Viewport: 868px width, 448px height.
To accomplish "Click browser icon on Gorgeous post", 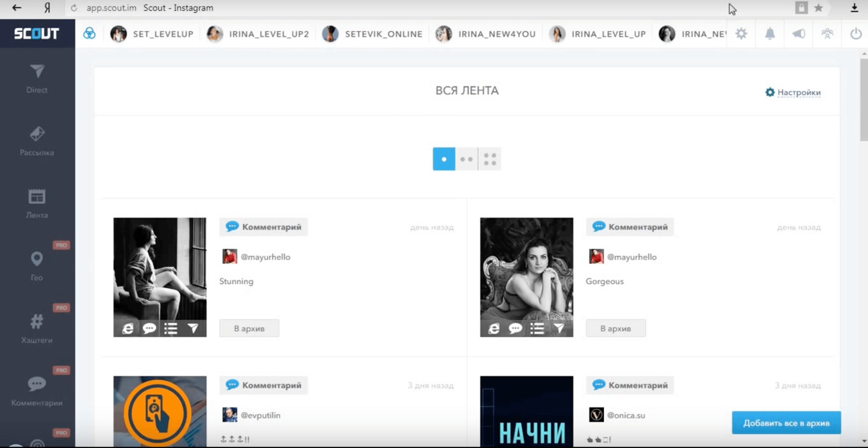I will pyautogui.click(x=494, y=328).
